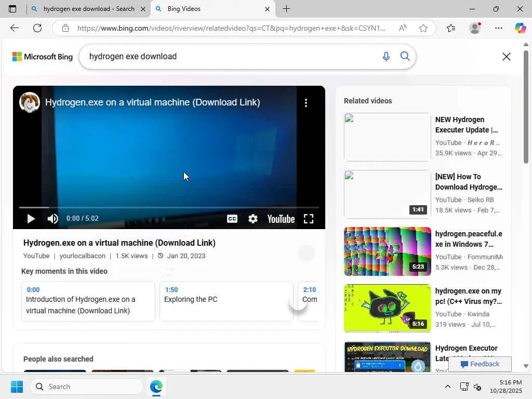Focus the Bing search box

coord(231,56)
